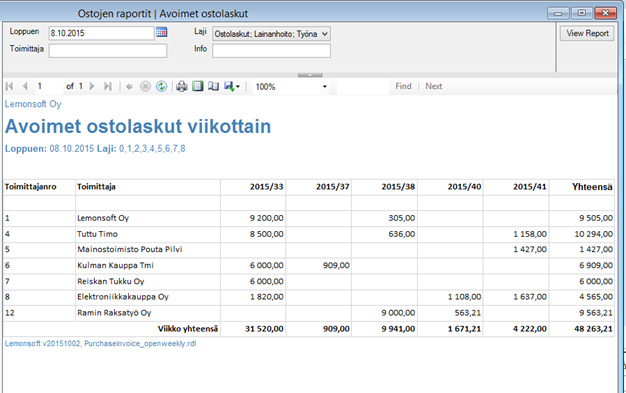Click the 305,00 cell
Image resolution: width=626 pixels, height=393 pixels.
[402, 218]
